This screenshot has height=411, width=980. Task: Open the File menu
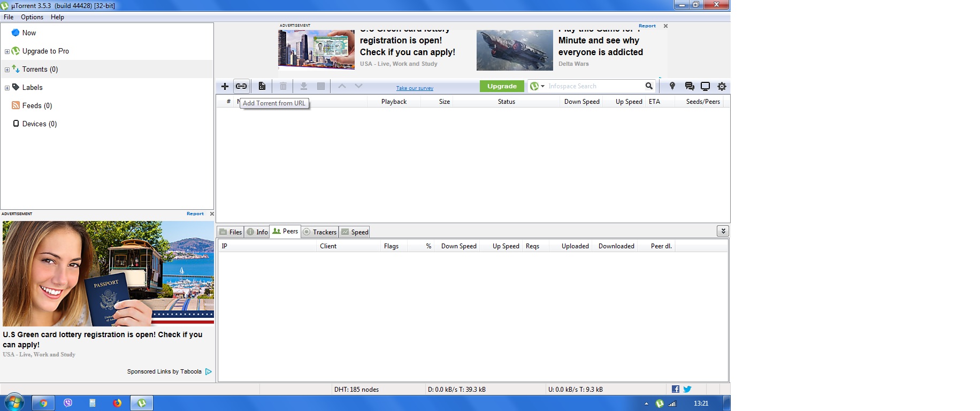point(9,17)
